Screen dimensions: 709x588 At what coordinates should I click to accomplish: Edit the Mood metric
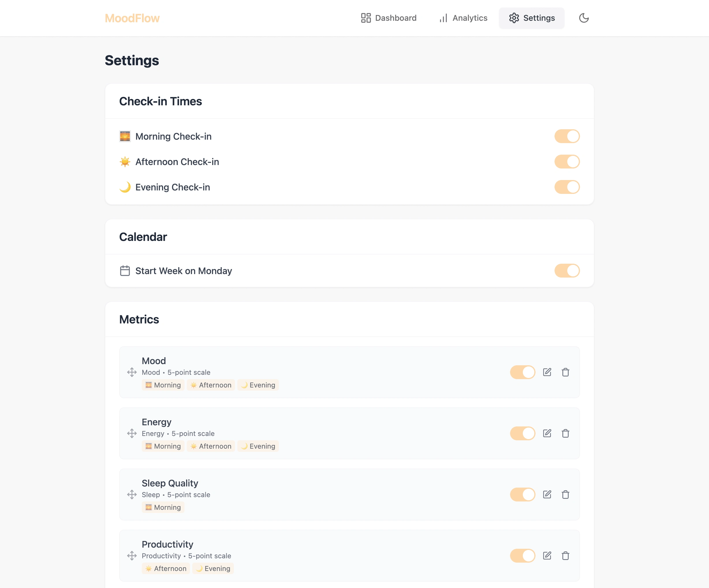click(x=547, y=372)
